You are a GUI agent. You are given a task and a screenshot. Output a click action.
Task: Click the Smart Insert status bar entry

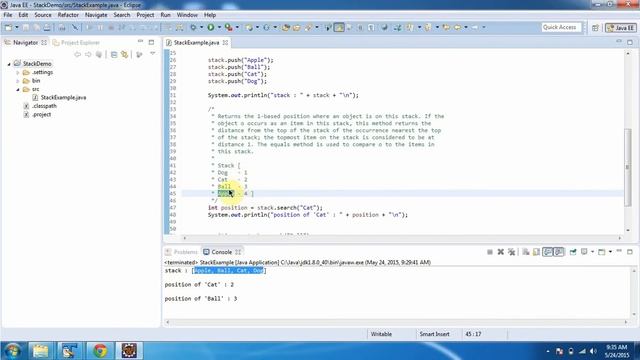point(434,334)
